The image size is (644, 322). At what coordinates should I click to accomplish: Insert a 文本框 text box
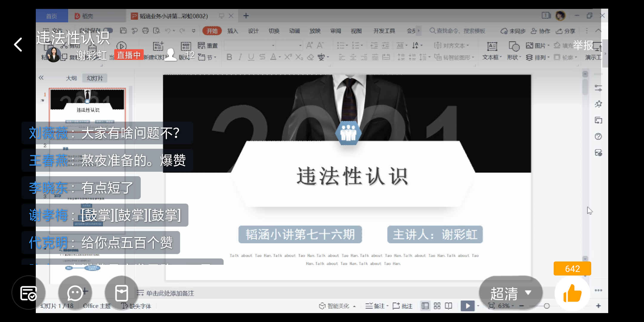492,51
